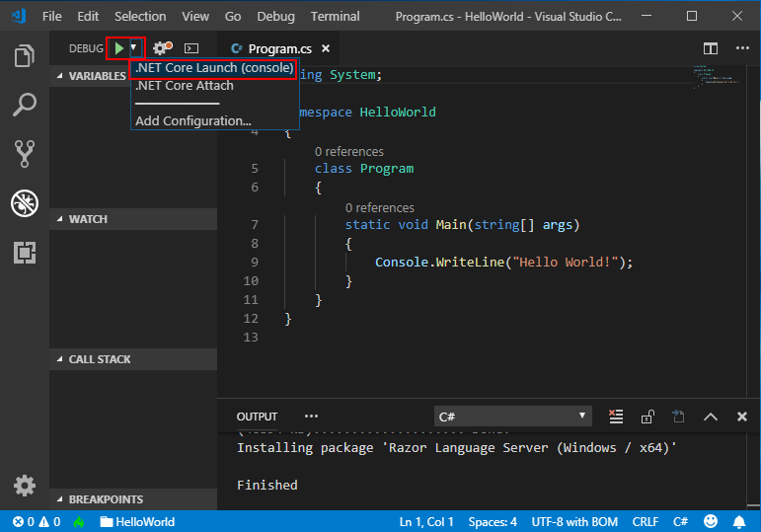
Task: Click the green Start Debugging arrow
Action: 118,47
